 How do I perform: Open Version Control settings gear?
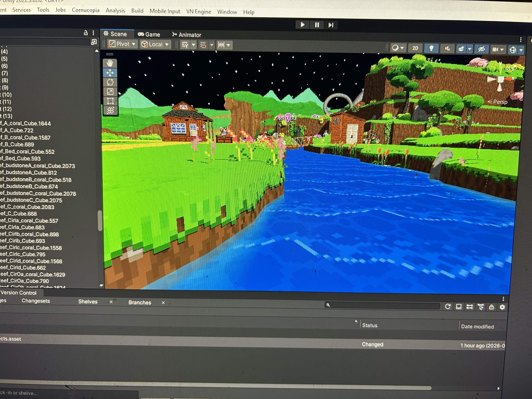click(x=502, y=307)
